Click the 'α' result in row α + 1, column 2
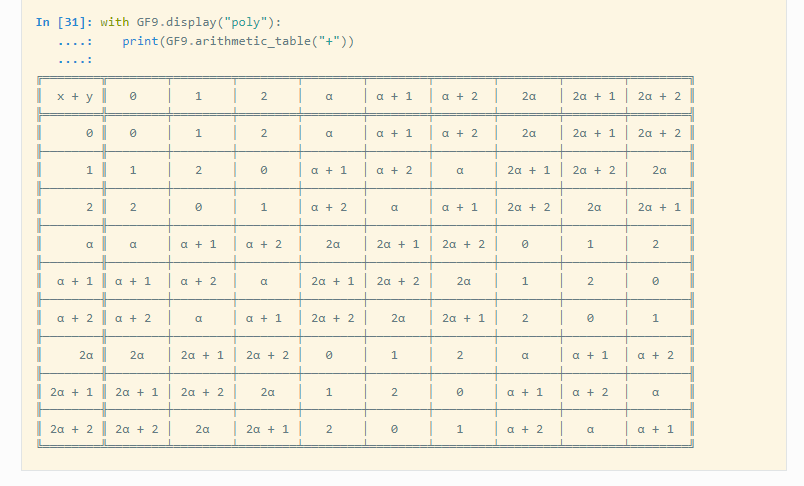Viewport: 804px width, 486px height. 264,281
